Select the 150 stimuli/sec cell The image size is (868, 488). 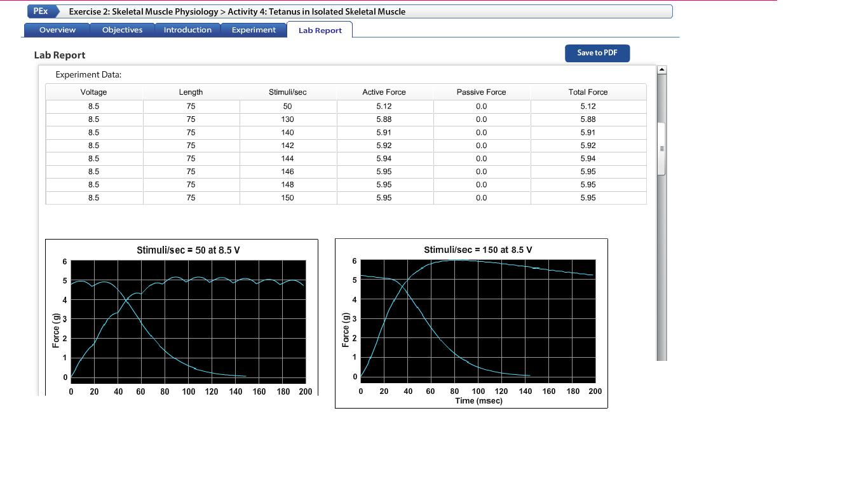[288, 198]
